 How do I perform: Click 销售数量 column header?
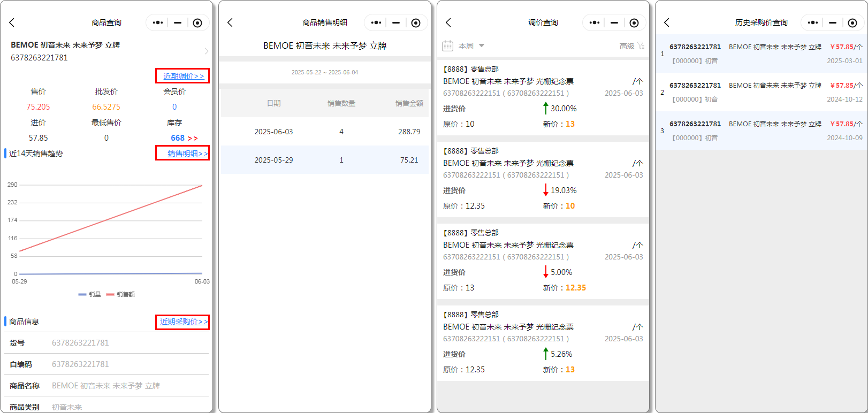coord(341,103)
